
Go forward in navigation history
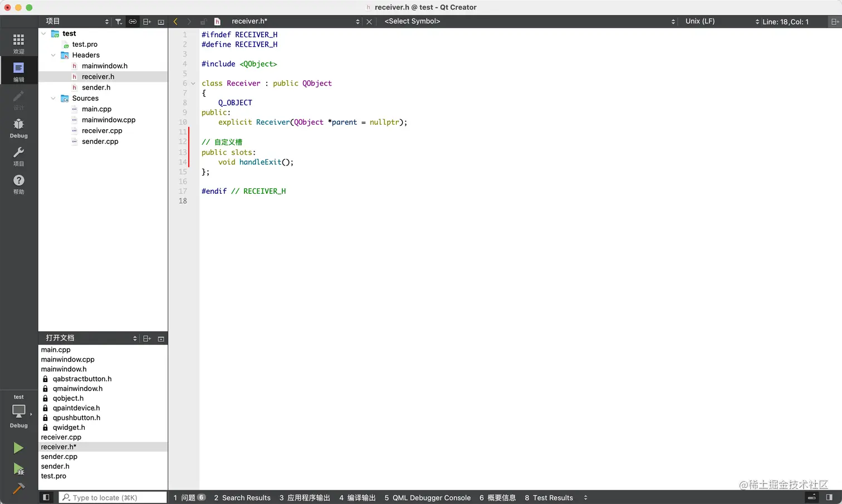point(189,22)
